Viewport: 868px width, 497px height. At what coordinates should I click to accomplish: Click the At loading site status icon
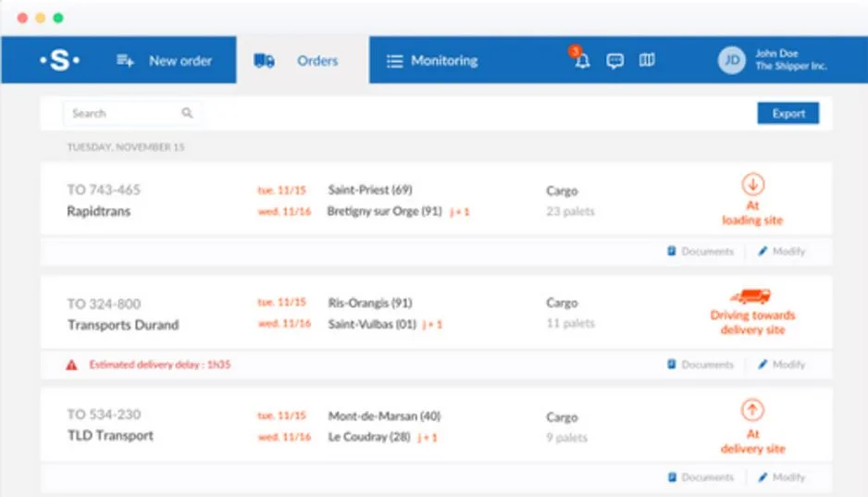[x=753, y=184]
